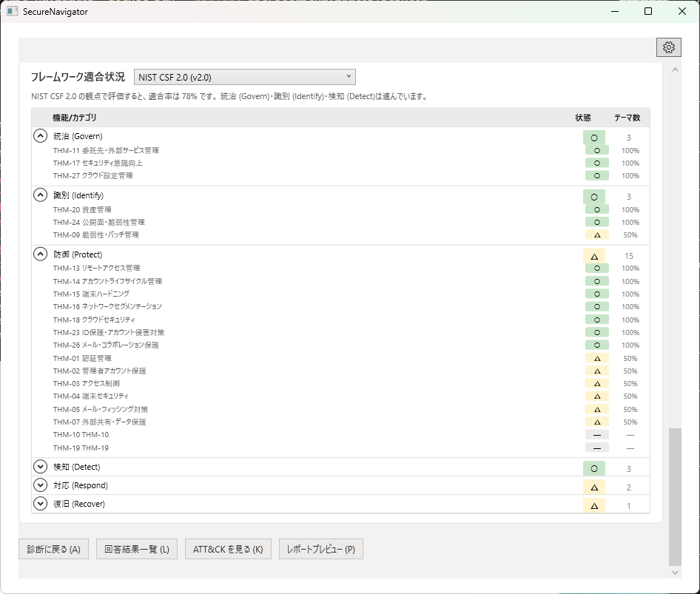700x594 pixels.
Task: Open ATT&CK view via ATT&CKを見る button
Action: pos(228,549)
